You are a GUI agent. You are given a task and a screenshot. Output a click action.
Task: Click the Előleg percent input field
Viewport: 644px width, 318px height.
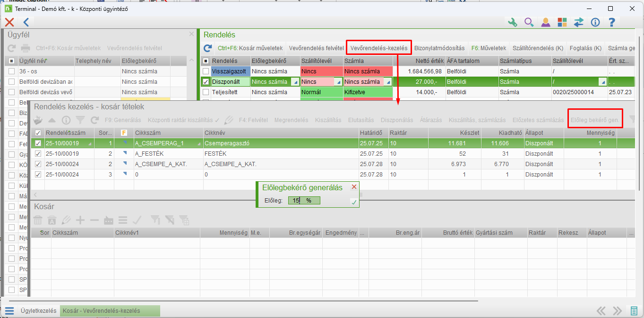tap(304, 201)
